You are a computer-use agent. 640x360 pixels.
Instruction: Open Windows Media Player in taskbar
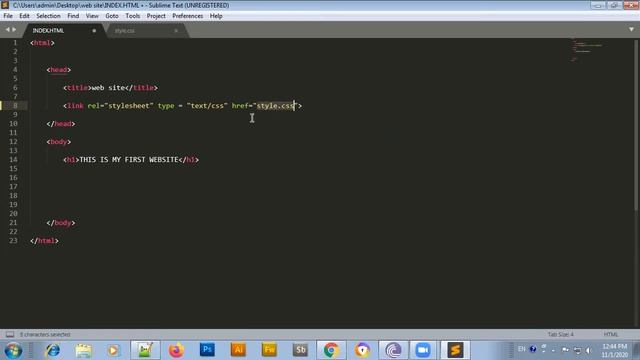coord(113,350)
